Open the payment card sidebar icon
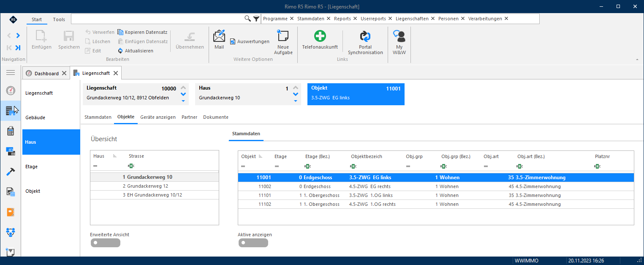The height and width of the screenshot is (265, 644). pyautogui.click(x=11, y=151)
